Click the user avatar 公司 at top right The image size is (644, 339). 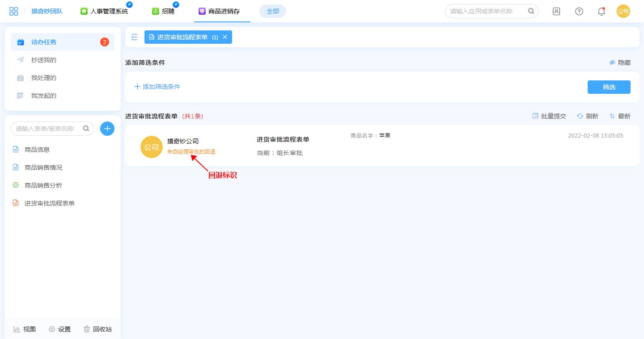click(623, 11)
